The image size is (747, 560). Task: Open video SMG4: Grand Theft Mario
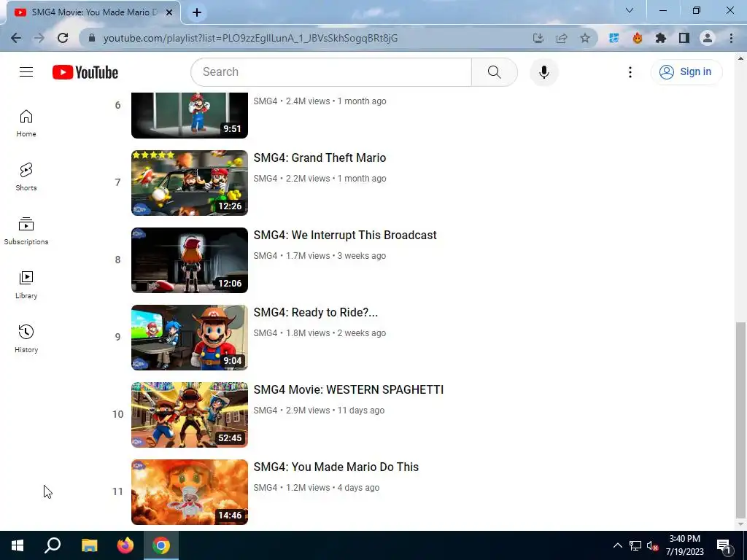320,157
